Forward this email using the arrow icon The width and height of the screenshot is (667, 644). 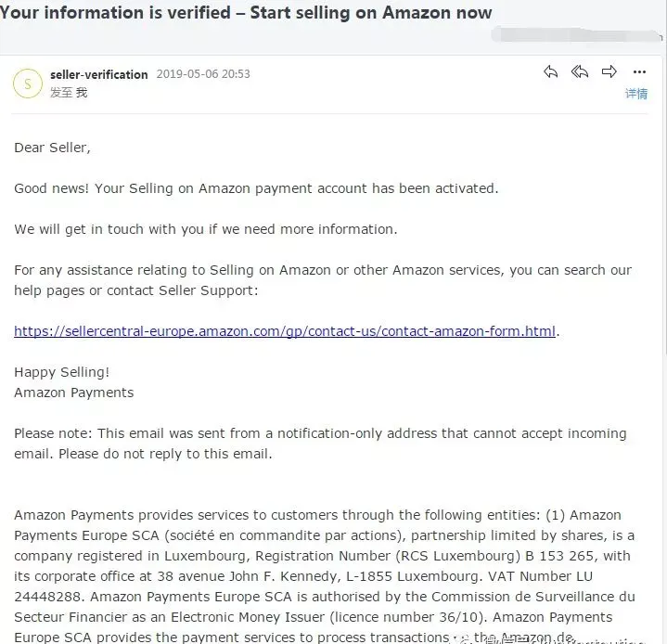[609, 71]
